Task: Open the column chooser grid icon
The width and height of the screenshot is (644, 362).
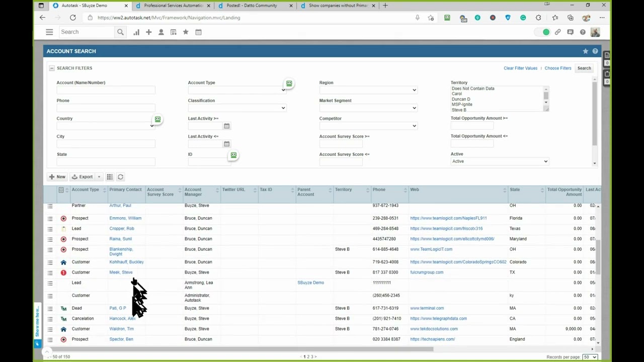Action: click(x=110, y=177)
